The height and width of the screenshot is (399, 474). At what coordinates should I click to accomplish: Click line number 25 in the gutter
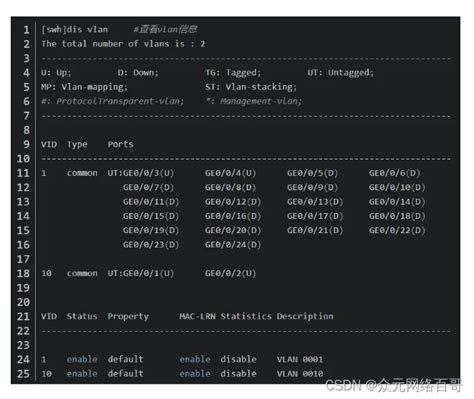click(23, 374)
